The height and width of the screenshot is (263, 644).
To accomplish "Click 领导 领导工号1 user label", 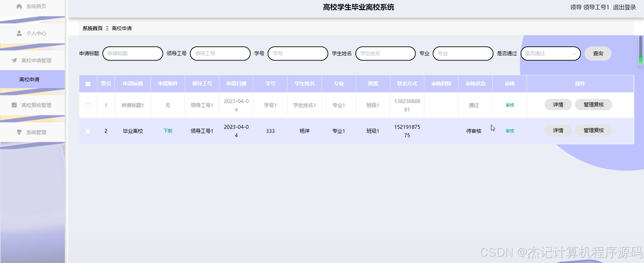I will (x=590, y=7).
